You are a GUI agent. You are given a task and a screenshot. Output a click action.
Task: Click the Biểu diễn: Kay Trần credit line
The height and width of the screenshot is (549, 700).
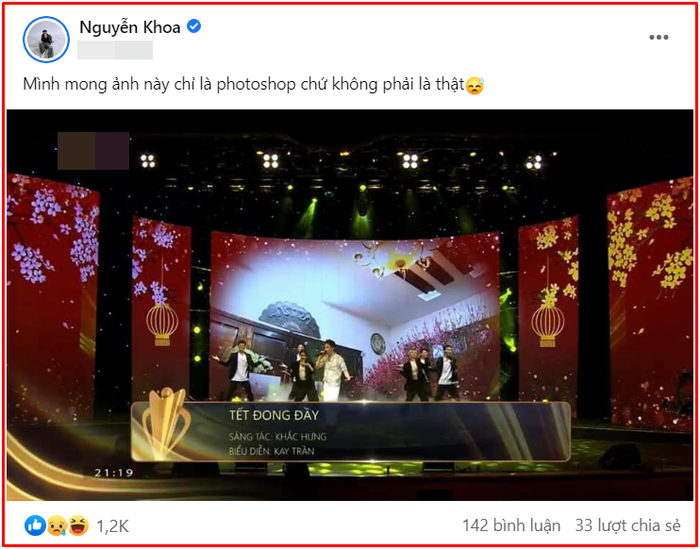(x=271, y=451)
